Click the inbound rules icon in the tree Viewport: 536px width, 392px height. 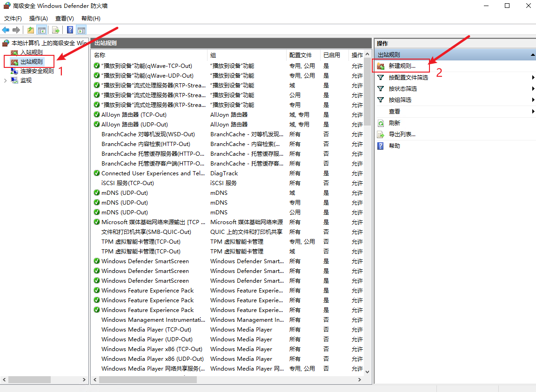[14, 53]
